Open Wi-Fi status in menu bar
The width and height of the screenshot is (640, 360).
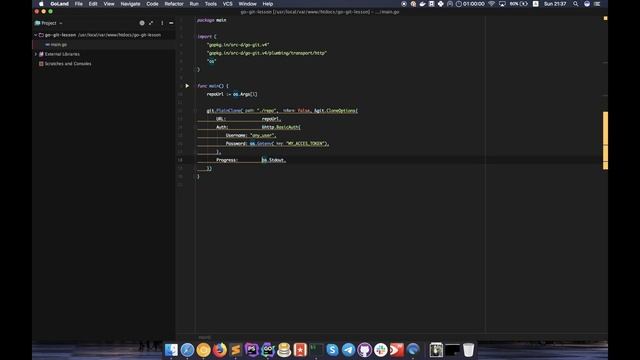491,4
